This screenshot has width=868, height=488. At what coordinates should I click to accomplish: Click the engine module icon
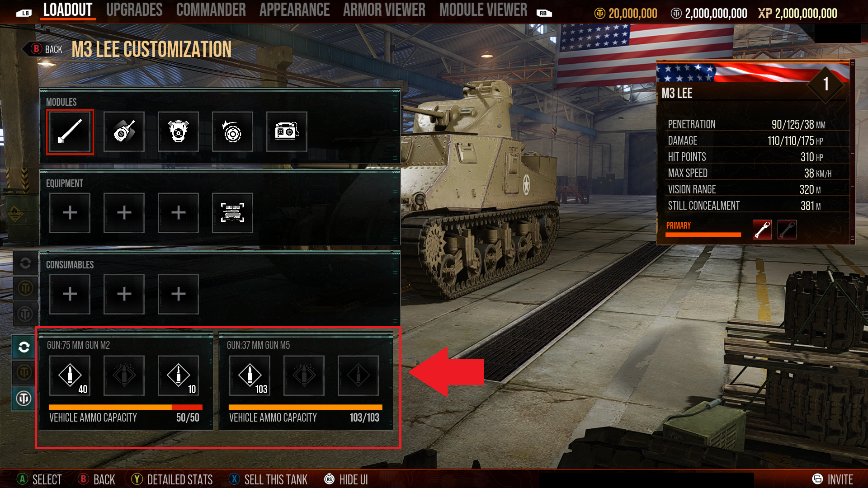[178, 131]
